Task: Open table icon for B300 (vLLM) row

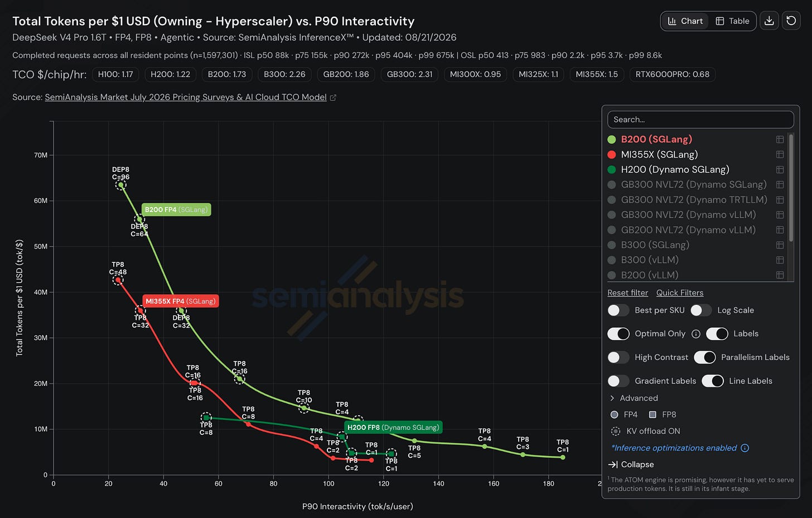Action: point(780,260)
